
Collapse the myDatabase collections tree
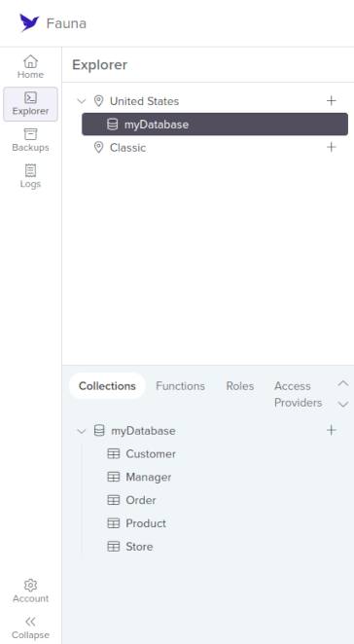(x=82, y=431)
